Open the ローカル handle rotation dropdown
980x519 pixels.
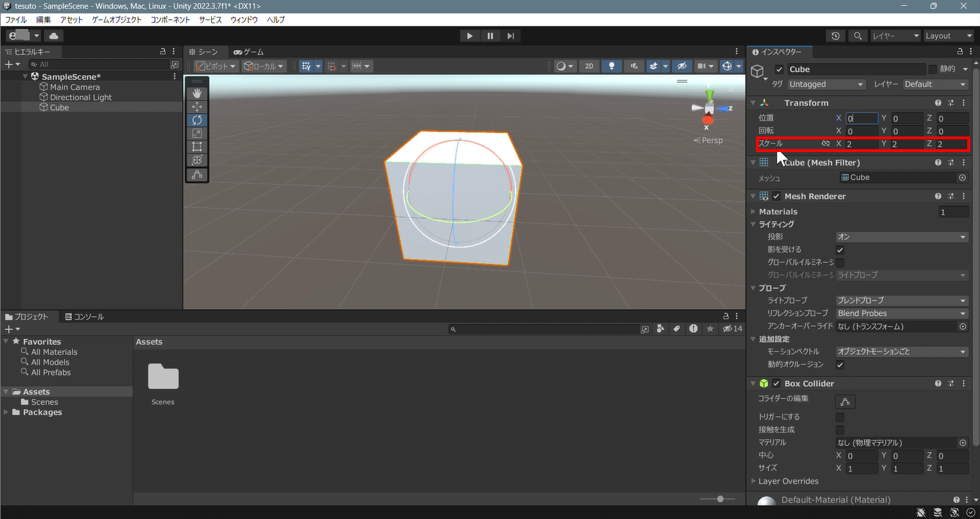[264, 66]
